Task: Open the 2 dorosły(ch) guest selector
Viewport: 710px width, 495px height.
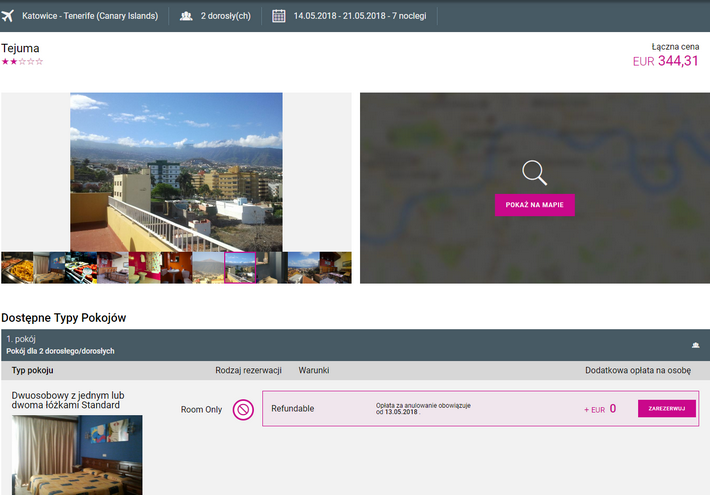Action: [x=227, y=16]
